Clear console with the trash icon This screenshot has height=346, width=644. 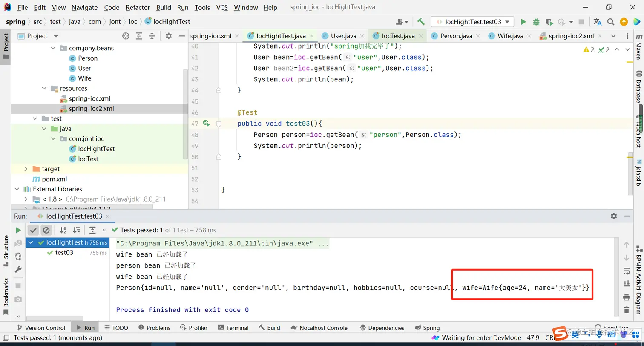(x=626, y=310)
